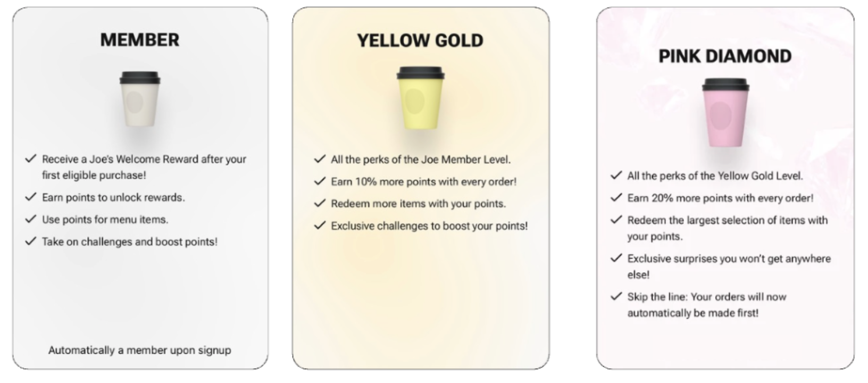Click the yellow Yellow Gold coffee cup icon
Screen dimensions: 868x383
click(420, 98)
